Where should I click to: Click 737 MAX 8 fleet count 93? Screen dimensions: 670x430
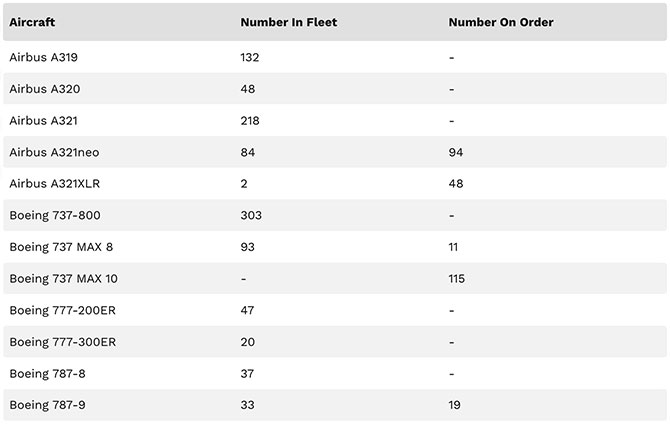[248, 247]
